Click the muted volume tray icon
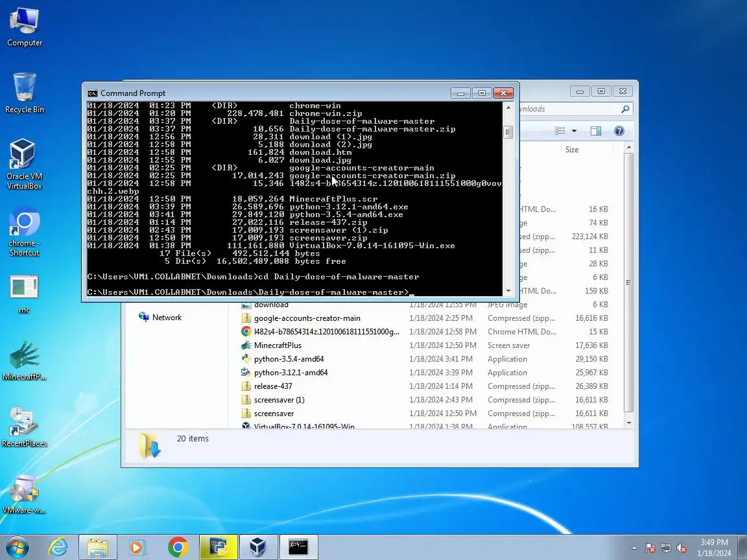The image size is (747, 560). coord(682,548)
